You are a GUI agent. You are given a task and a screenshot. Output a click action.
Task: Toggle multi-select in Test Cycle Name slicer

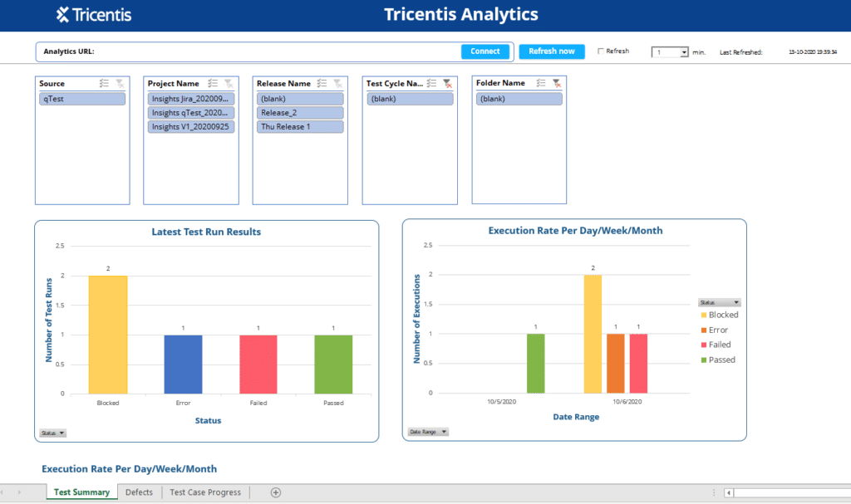click(x=431, y=83)
